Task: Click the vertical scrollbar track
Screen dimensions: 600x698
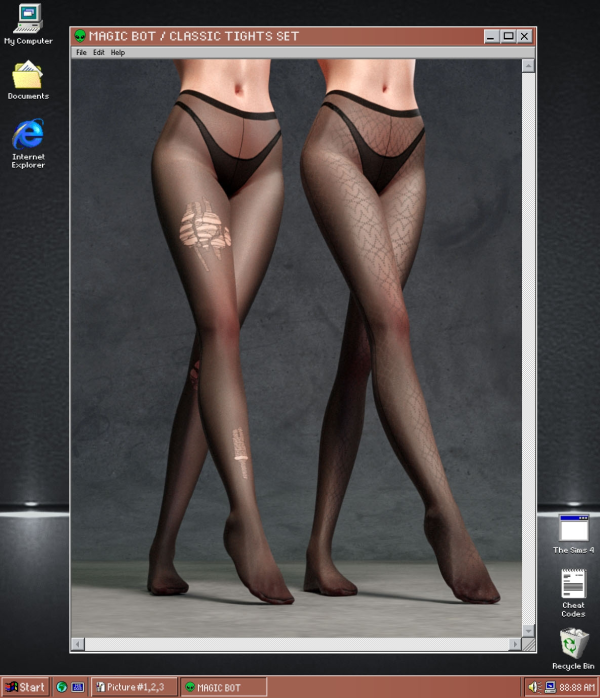Action: [x=528, y=348]
